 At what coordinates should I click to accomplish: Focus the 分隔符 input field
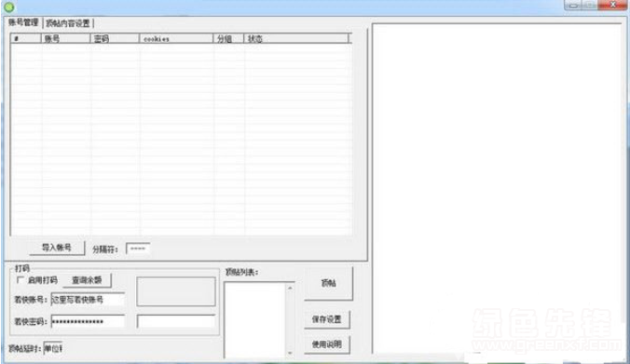click(138, 249)
